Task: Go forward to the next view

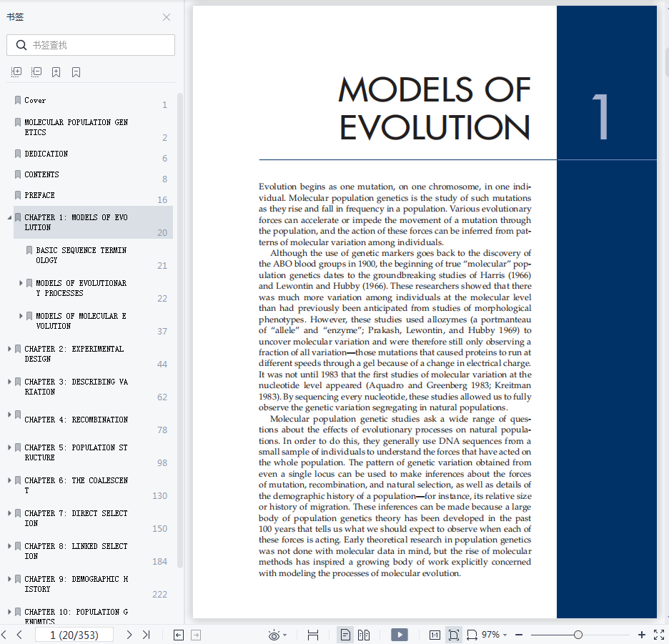Action: [196, 635]
